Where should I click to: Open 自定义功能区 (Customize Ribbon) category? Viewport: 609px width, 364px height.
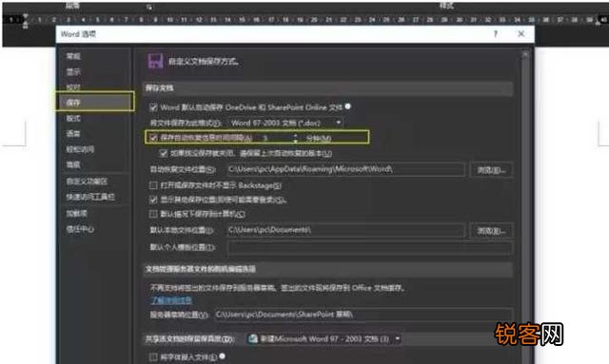(x=87, y=182)
